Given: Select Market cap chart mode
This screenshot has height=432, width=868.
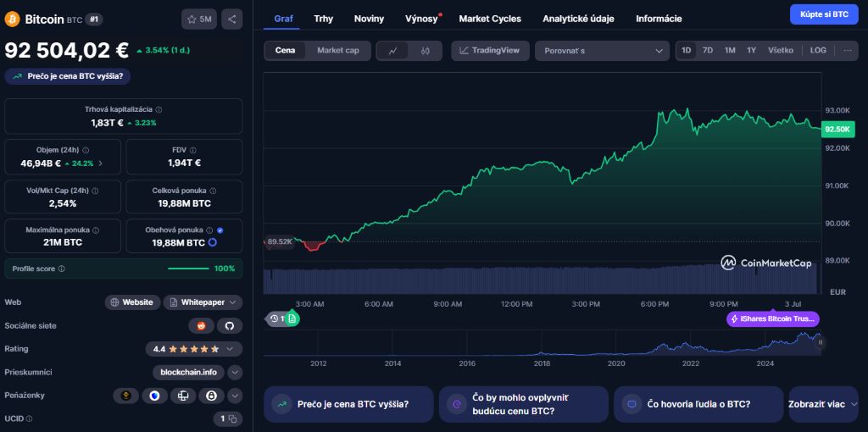Looking at the screenshot, I should coord(337,51).
